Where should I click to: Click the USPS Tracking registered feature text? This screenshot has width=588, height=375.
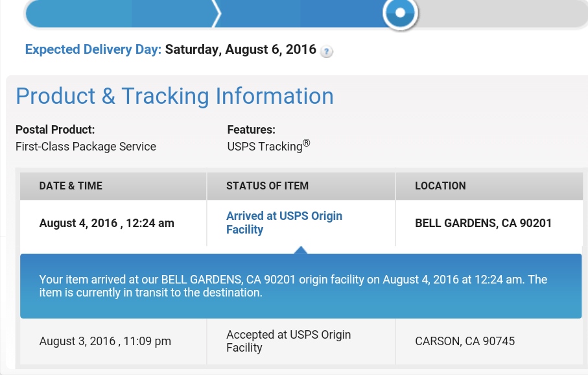[268, 145]
